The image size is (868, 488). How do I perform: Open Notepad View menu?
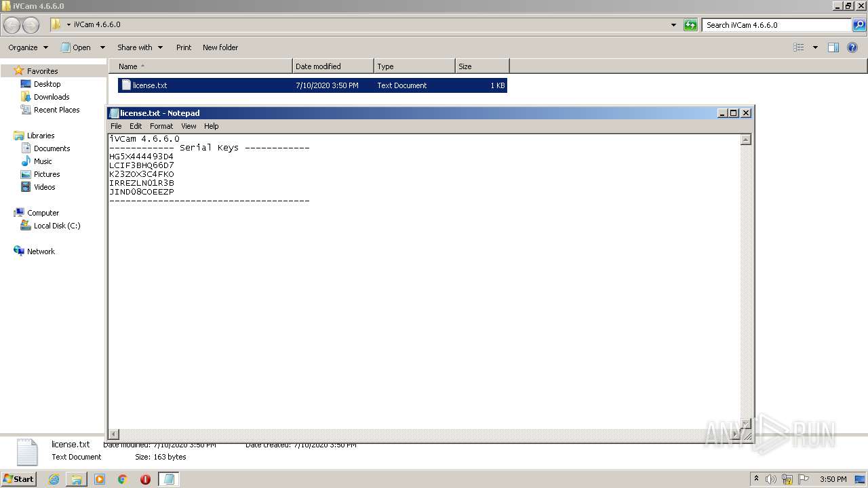[189, 126]
